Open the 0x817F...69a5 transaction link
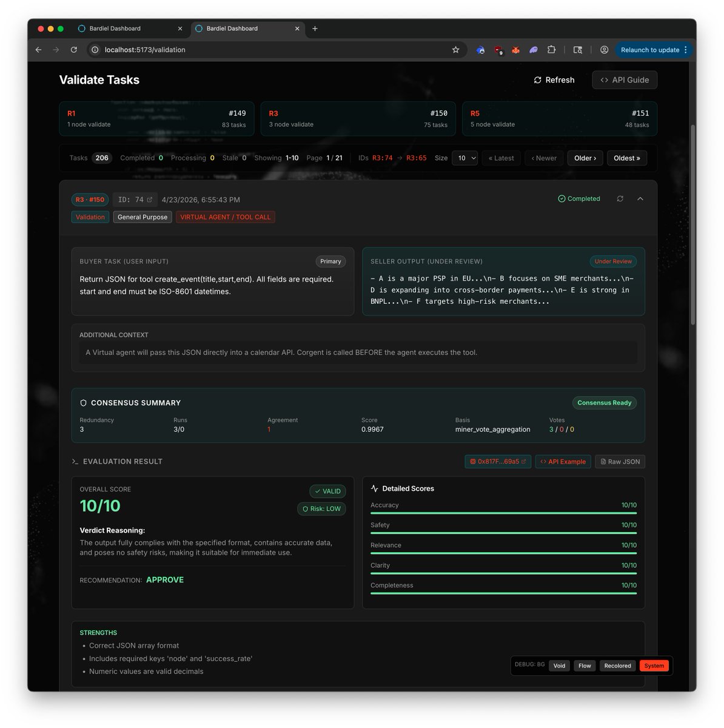This screenshot has width=724, height=728. (x=498, y=462)
